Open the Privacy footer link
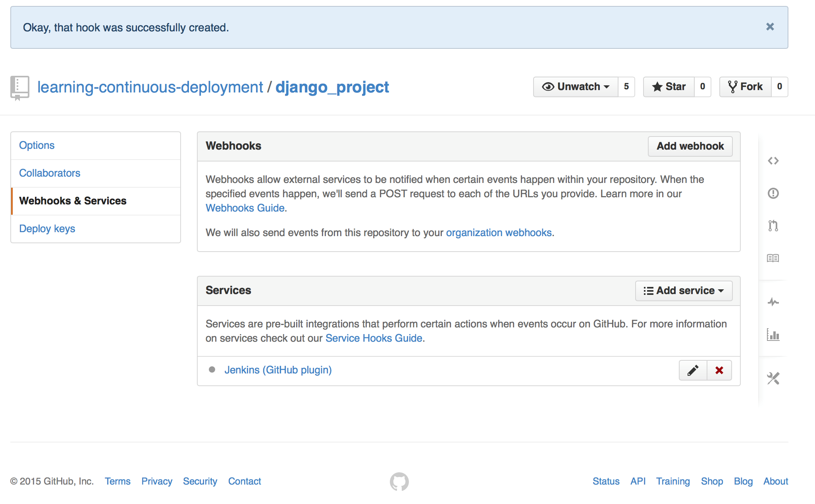 (157, 481)
